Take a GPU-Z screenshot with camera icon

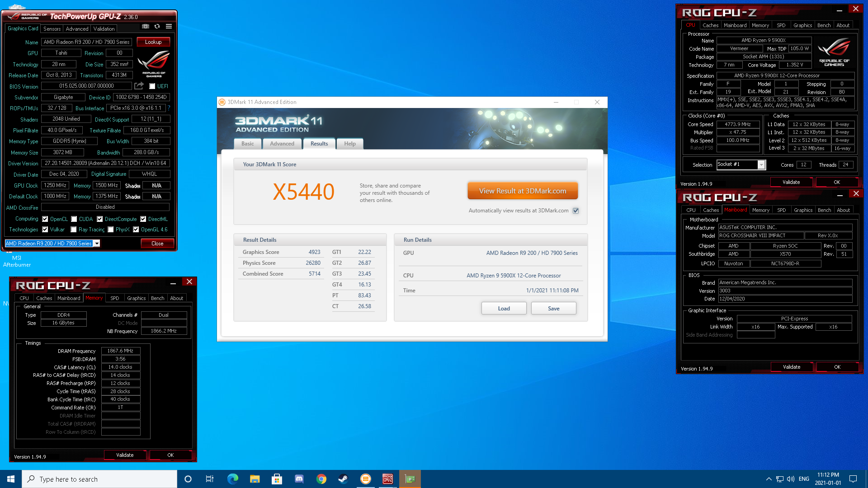pyautogui.click(x=145, y=27)
